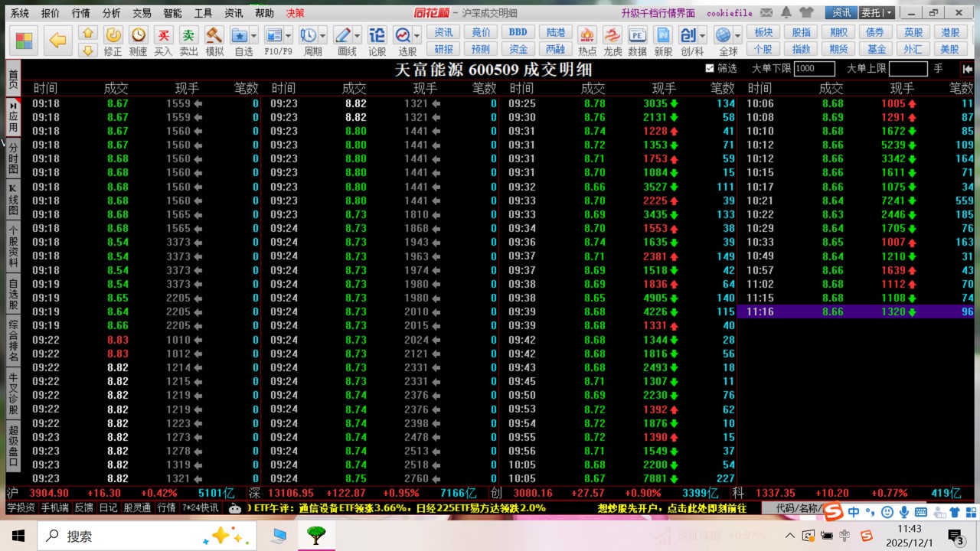This screenshot has width=980, height=551.
Task: Expand the 周期 period dropdown arrow
Action: click(x=322, y=35)
